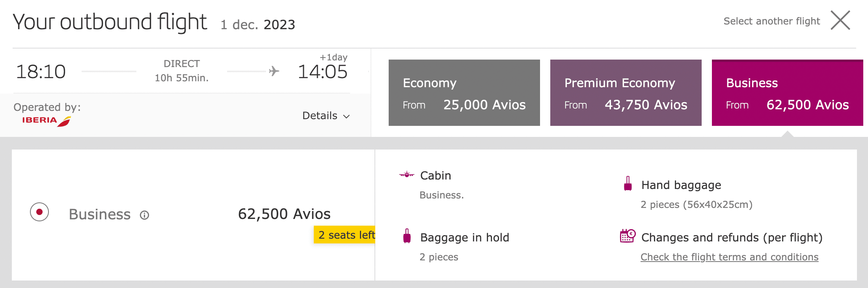Click the Business fare label text
The height and width of the screenshot is (288, 868).
pyautogui.click(x=100, y=214)
